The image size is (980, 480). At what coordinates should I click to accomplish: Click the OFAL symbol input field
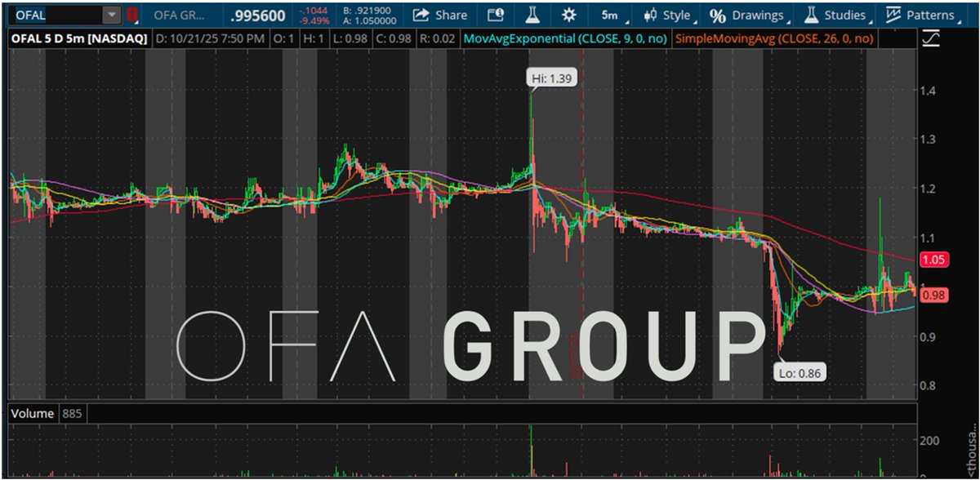[x=56, y=15]
